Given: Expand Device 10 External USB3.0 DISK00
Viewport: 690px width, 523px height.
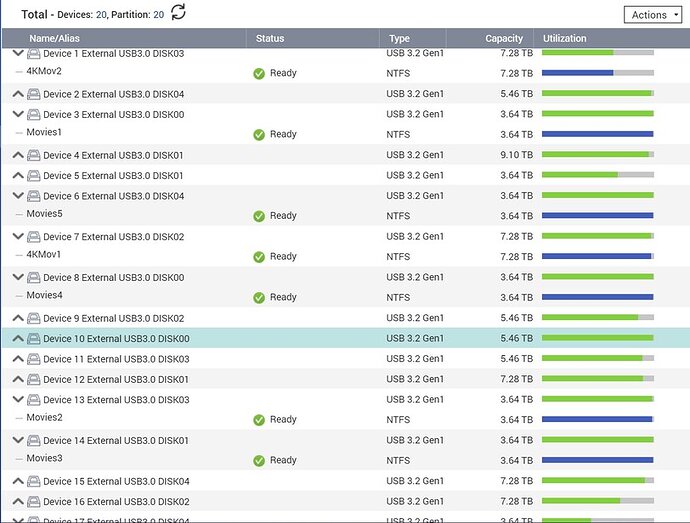Looking at the screenshot, I should 18,339.
